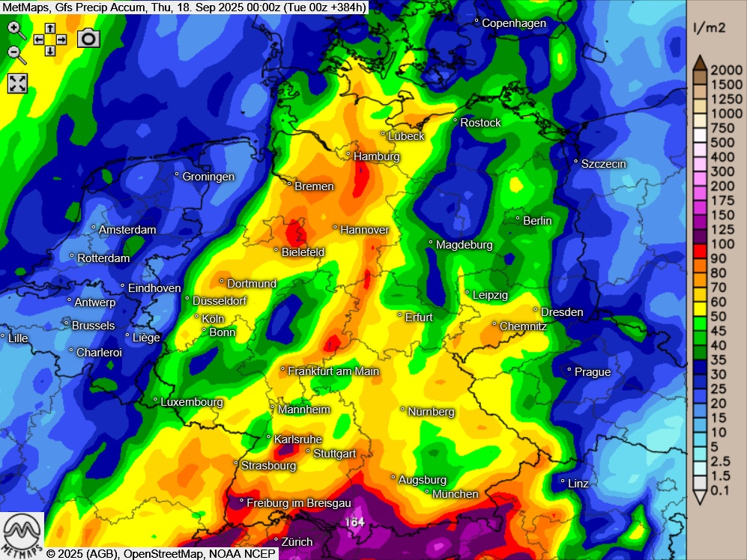Pan the map up using arrow

[49, 28]
